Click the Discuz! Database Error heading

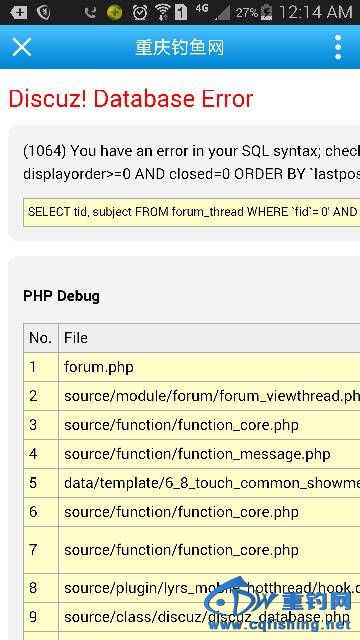(131, 99)
